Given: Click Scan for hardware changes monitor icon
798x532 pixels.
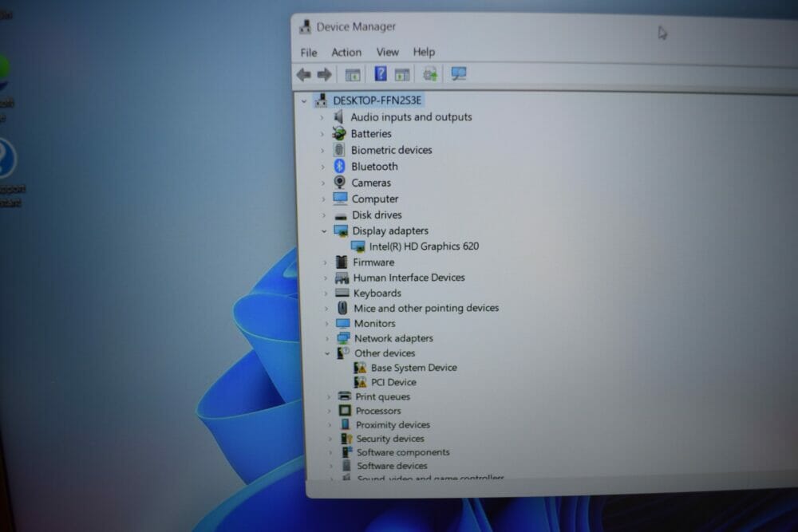Looking at the screenshot, I should [x=459, y=73].
